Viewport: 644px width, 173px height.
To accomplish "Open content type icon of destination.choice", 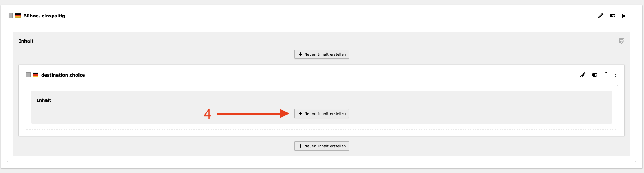I will tap(28, 75).
